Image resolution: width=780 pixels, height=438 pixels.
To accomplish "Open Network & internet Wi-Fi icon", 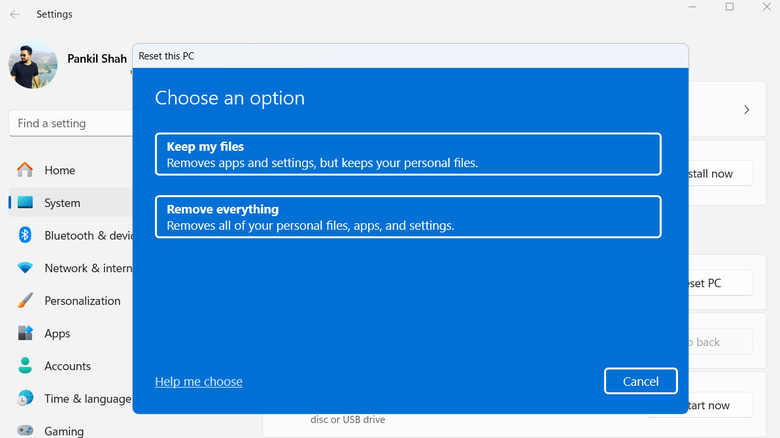I will click(x=25, y=268).
